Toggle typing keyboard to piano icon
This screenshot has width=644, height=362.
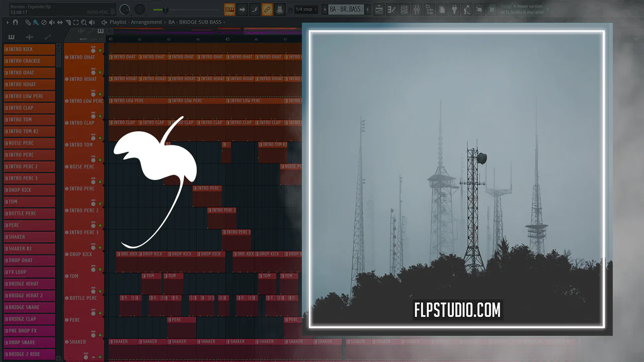pyautogui.click(x=230, y=9)
